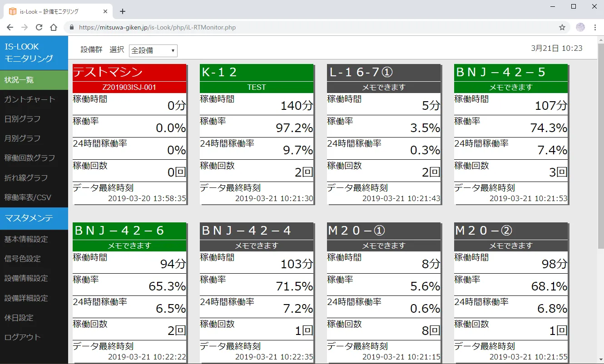604x364 pixels.
Task: Bookmark this page with the star icon
Action: [x=562, y=27]
